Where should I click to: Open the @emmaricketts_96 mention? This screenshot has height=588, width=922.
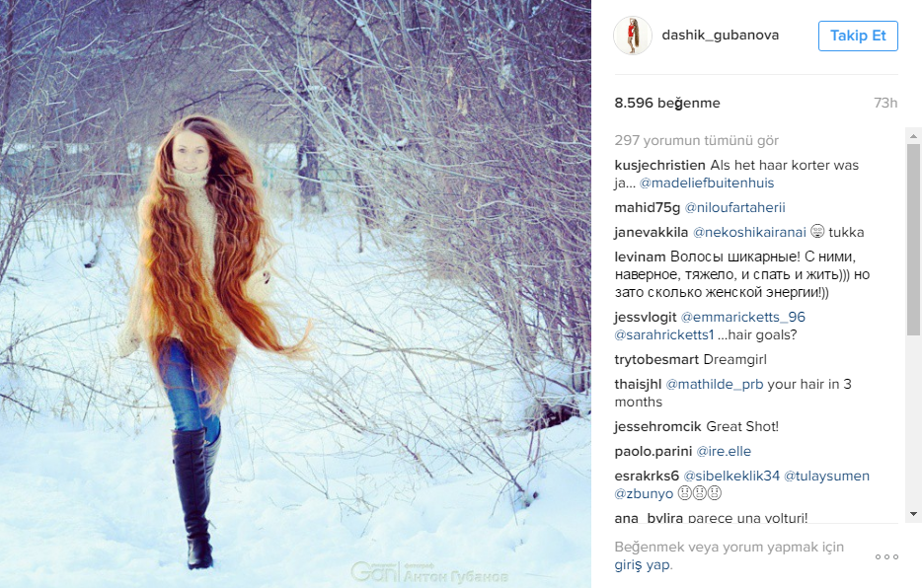tap(742, 318)
